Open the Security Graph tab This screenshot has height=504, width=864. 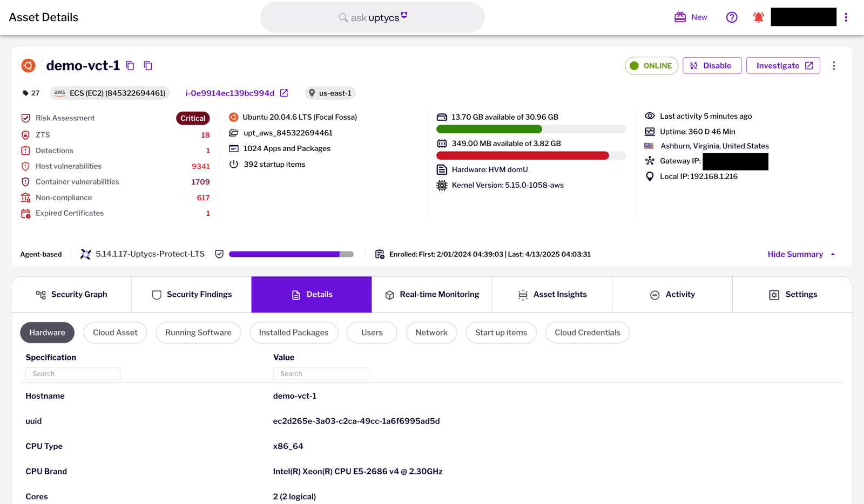point(71,295)
